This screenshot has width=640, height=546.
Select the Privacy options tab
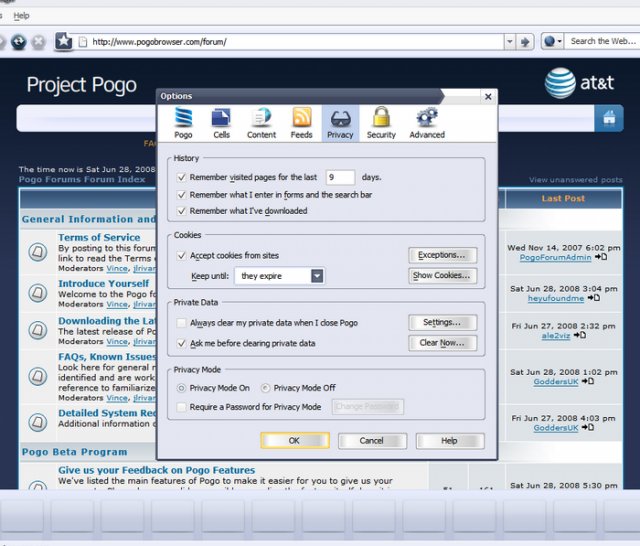[x=340, y=123]
